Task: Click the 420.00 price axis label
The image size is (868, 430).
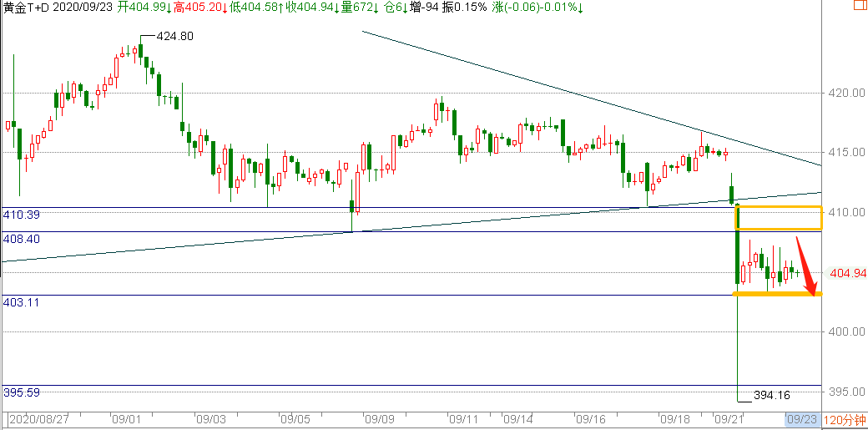Action: pyautogui.click(x=849, y=93)
